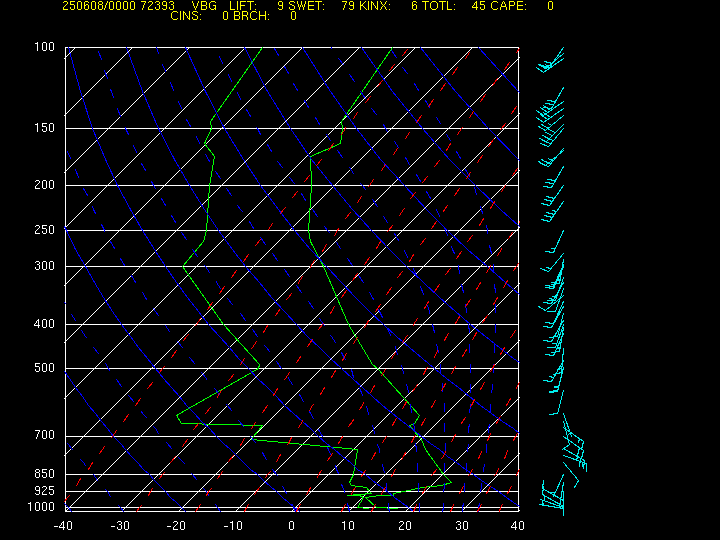Click the -40 temperature axis label

pos(63,526)
